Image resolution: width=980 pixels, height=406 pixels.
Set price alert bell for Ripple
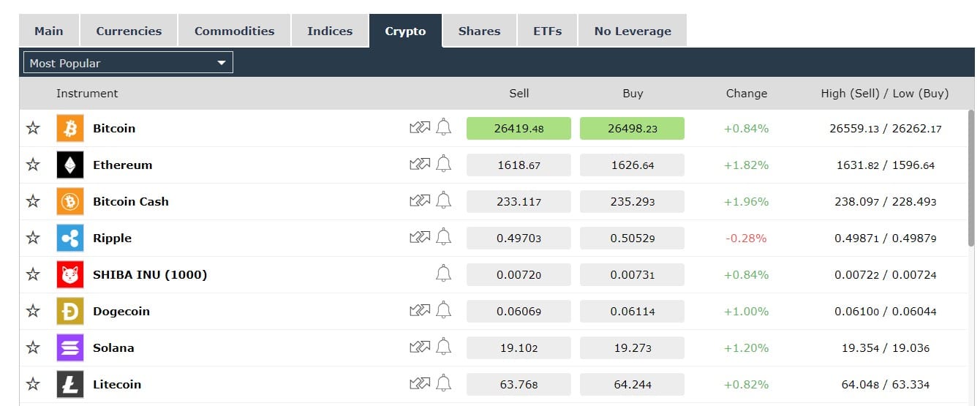[x=443, y=238]
